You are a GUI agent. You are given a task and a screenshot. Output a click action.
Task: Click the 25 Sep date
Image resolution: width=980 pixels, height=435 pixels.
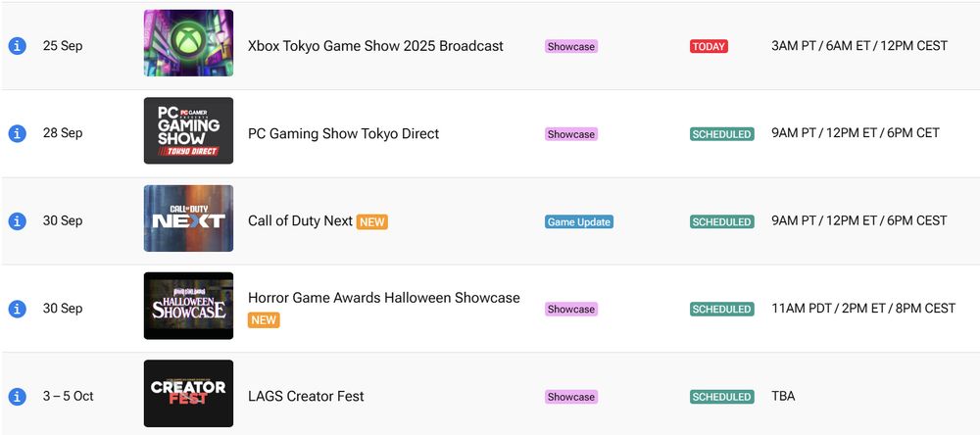click(63, 46)
